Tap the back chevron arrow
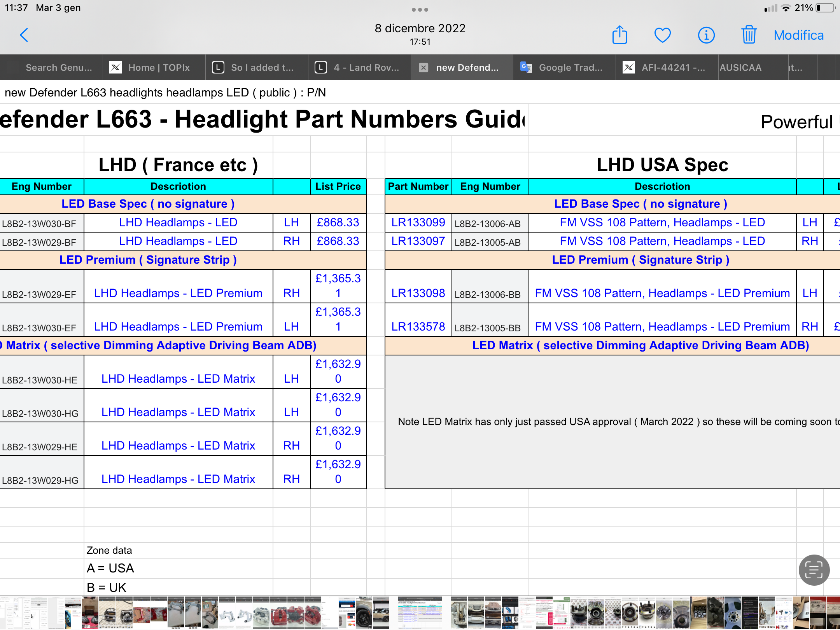 (x=24, y=35)
